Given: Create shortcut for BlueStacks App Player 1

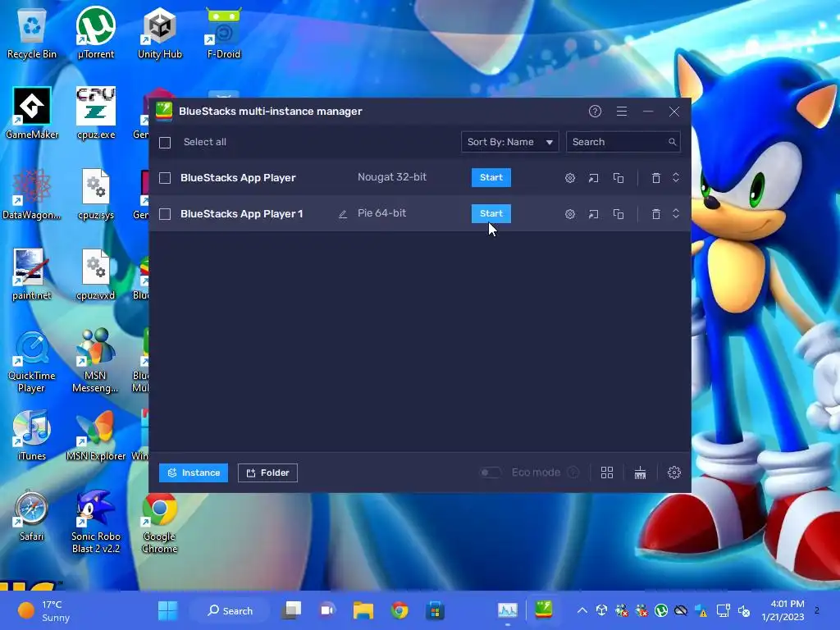Looking at the screenshot, I should pos(594,214).
